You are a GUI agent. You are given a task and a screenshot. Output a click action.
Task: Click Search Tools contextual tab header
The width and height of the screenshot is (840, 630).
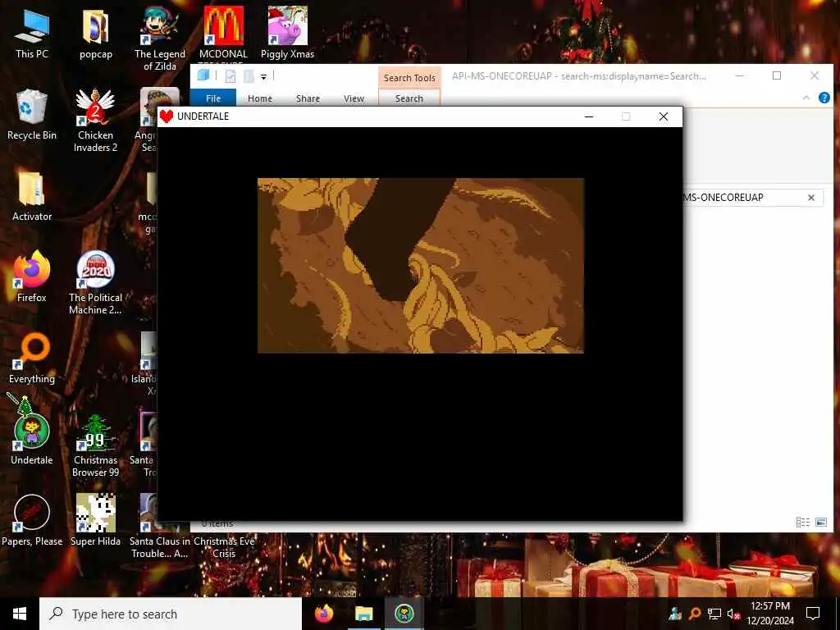coord(409,78)
